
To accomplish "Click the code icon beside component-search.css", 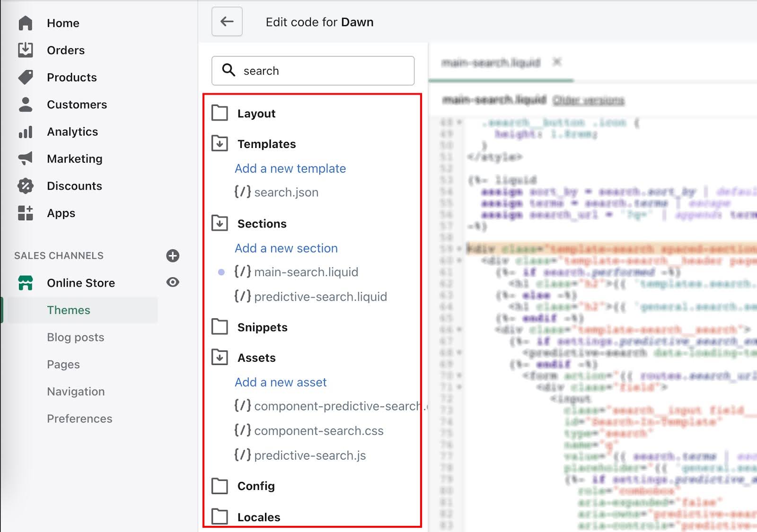I will [x=243, y=430].
